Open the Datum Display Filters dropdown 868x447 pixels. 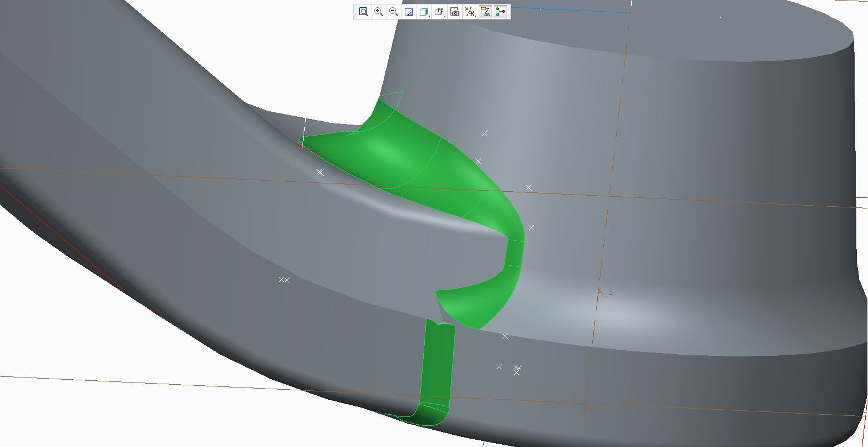coord(470,12)
